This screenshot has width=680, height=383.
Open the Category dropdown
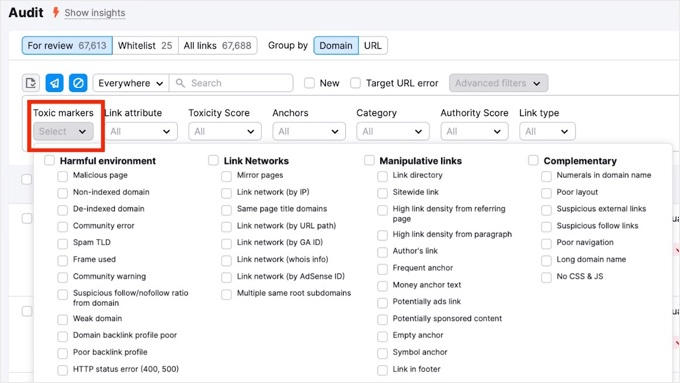tap(393, 131)
